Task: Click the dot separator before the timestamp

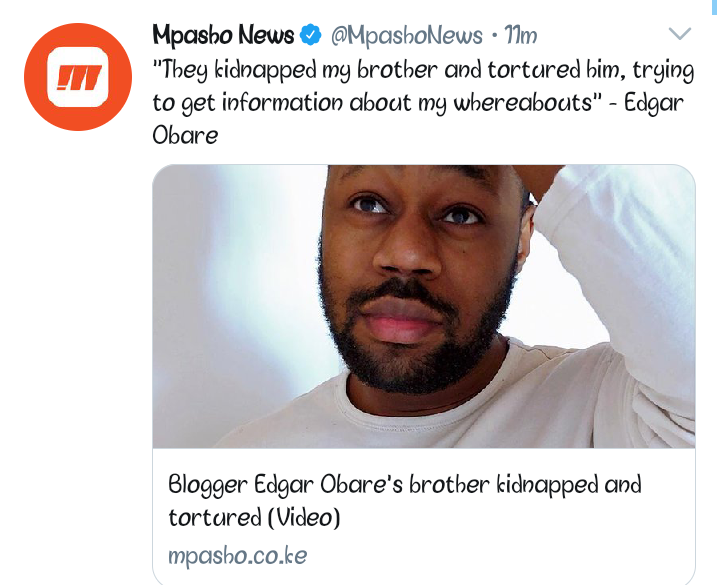Action: pyautogui.click(x=494, y=36)
